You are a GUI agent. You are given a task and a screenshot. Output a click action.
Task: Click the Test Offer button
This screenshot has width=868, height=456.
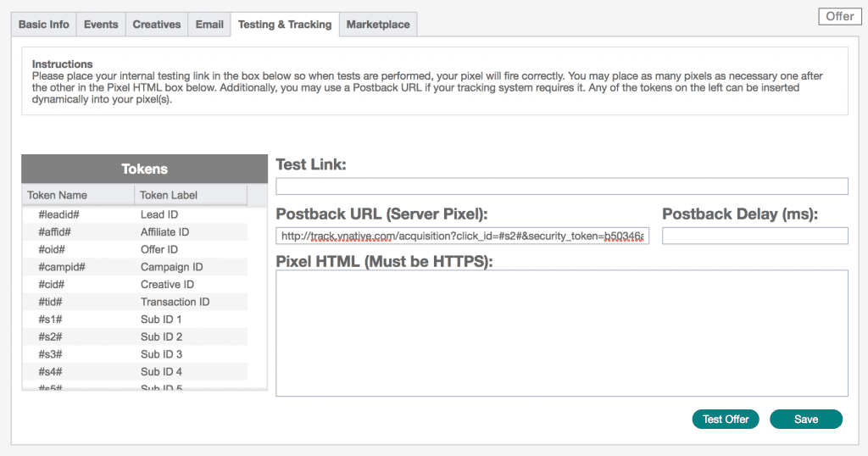click(726, 420)
